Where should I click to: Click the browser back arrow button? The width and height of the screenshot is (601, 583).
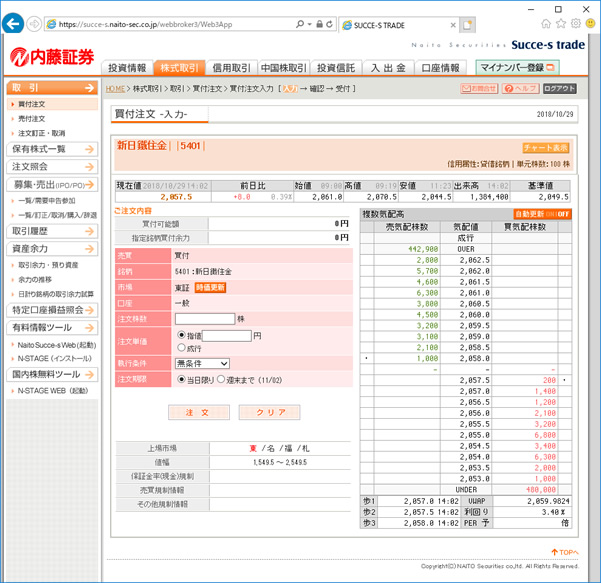pyautogui.click(x=14, y=23)
